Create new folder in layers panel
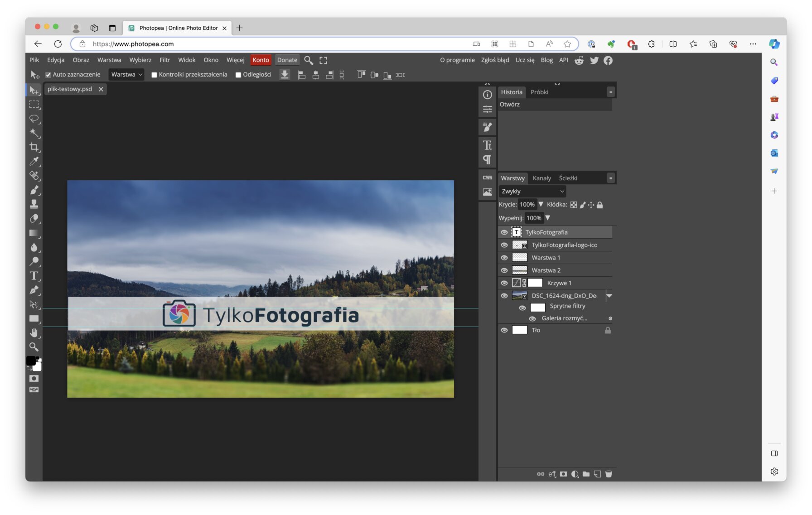This screenshot has height=515, width=812. point(586,474)
